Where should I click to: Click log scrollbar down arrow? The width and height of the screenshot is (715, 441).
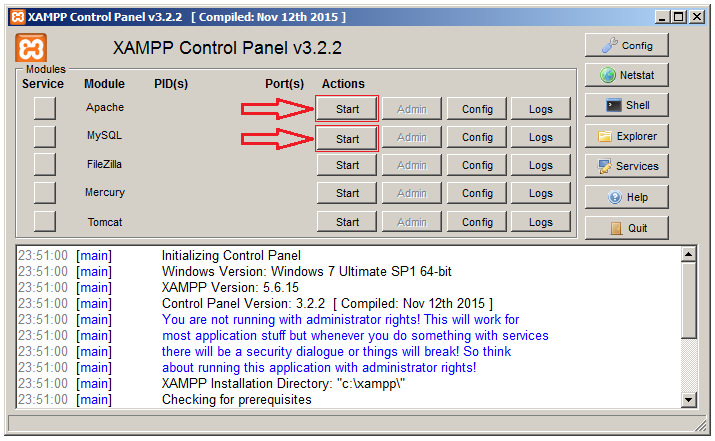coord(689,400)
